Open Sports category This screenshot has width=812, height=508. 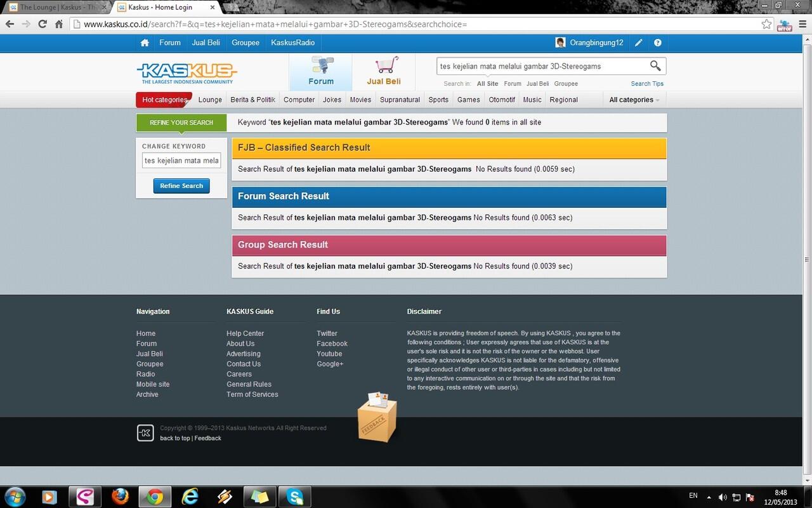[x=438, y=100]
